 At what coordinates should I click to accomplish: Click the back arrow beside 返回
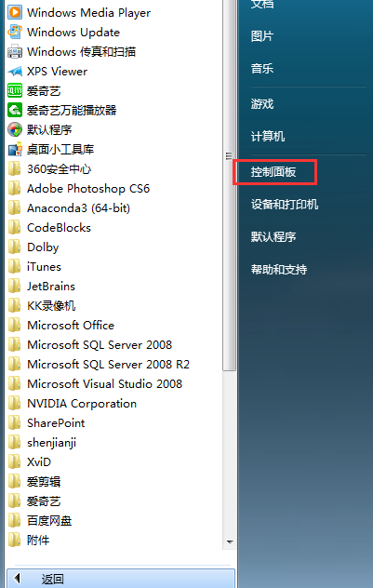[x=18, y=579]
